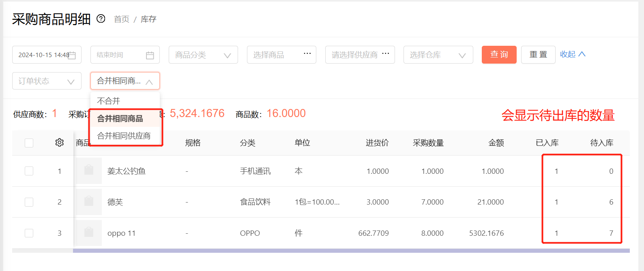Click calendar icon in end time field
The image size is (644, 271).
pyautogui.click(x=150, y=55)
